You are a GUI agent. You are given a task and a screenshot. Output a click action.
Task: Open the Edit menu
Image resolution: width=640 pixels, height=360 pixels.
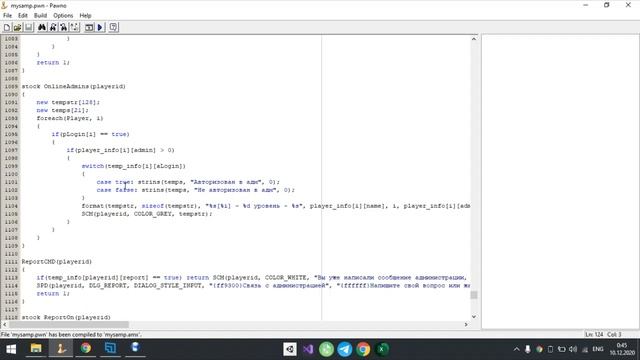23,16
